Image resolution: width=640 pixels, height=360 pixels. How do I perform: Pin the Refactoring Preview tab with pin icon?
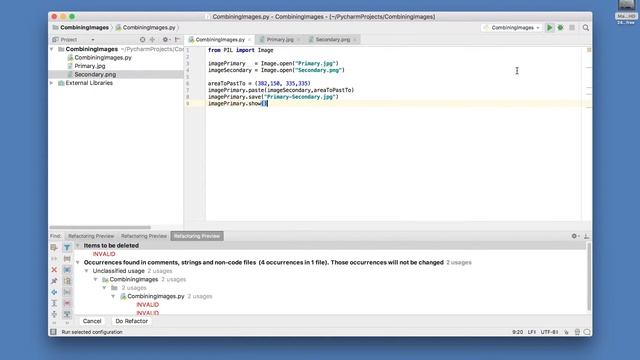pyautogui.click(x=54, y=281)
